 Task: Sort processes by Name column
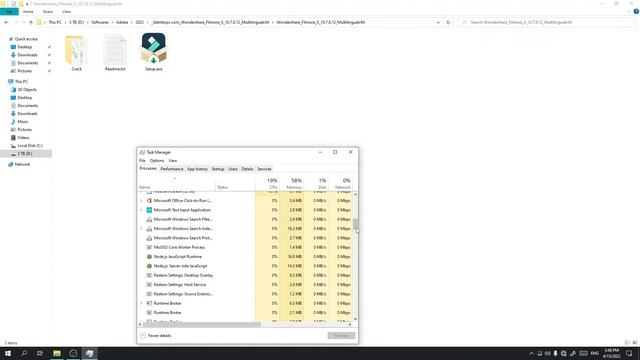coord(176,183)
